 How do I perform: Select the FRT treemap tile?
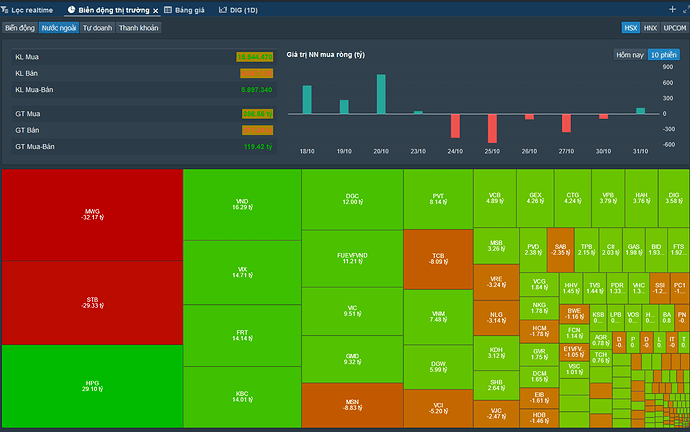[x=242, y=335]
